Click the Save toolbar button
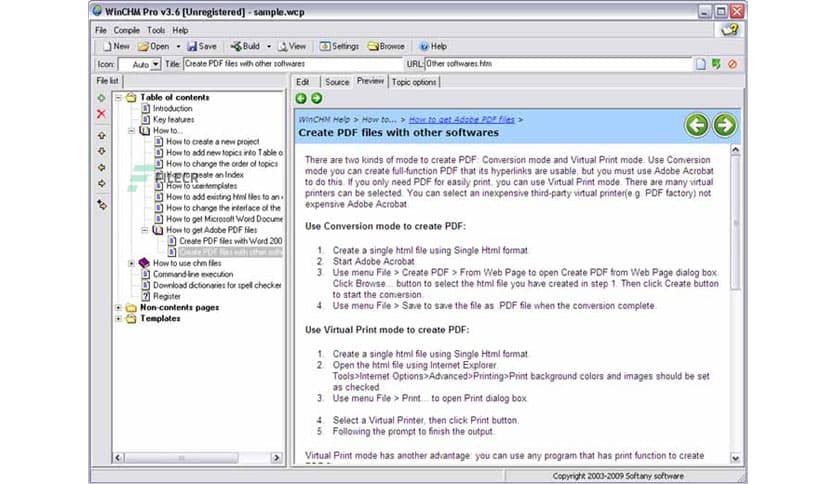The image size is (836, 484). tap(202, 46)
